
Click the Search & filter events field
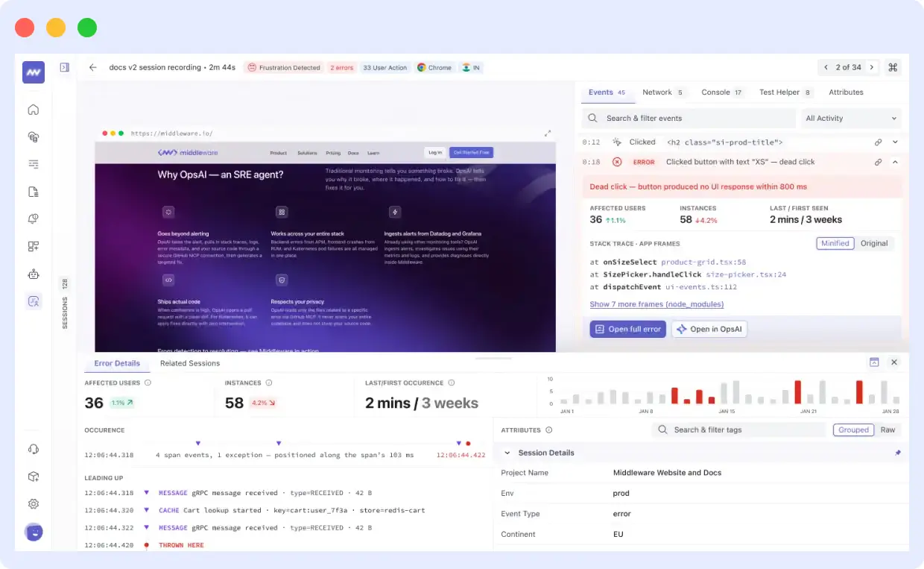[x=689, y=118]
